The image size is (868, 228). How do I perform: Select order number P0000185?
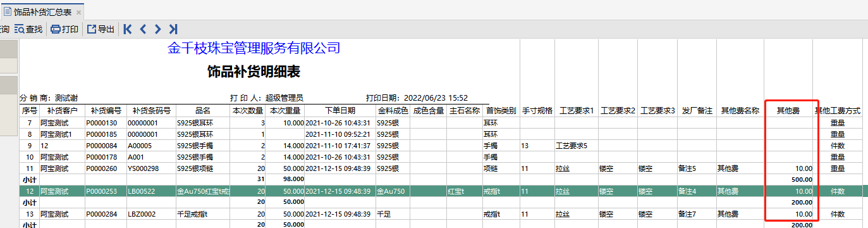coord(102,134)
